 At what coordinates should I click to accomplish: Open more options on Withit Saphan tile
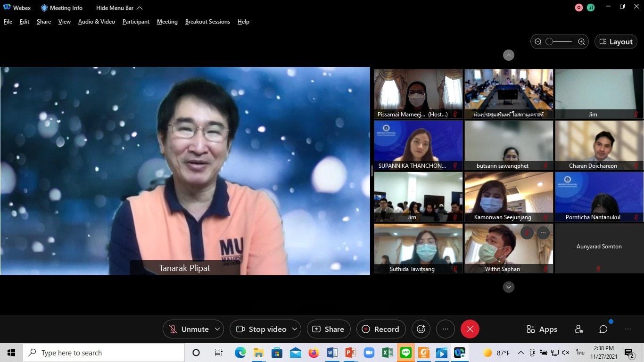(x=543, y=233)
